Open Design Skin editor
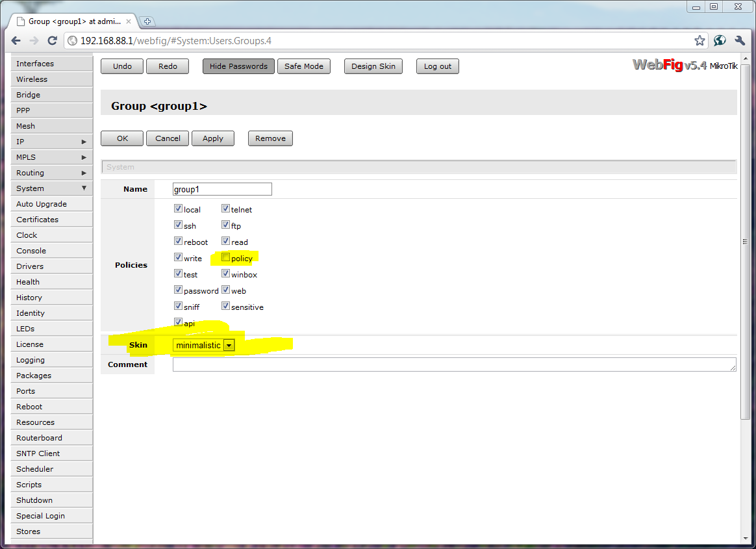The height and width of the screenshot is (549, 756). pos(373,66)
